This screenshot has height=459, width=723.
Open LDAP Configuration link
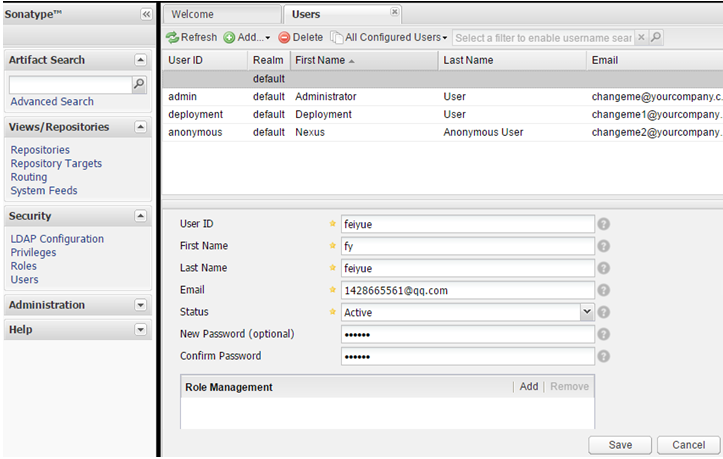coord(57,239)
